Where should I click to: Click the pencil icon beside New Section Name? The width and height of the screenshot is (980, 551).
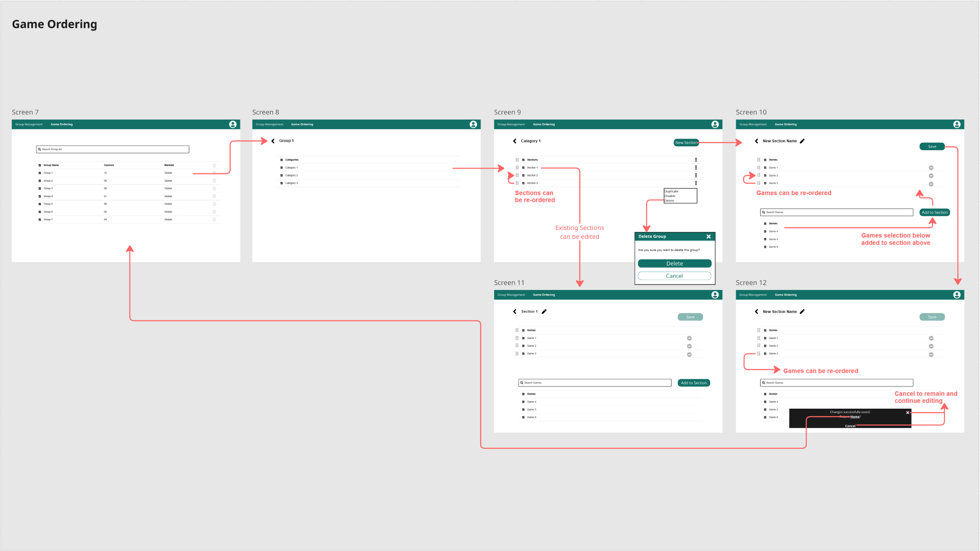tap(803, 141)
